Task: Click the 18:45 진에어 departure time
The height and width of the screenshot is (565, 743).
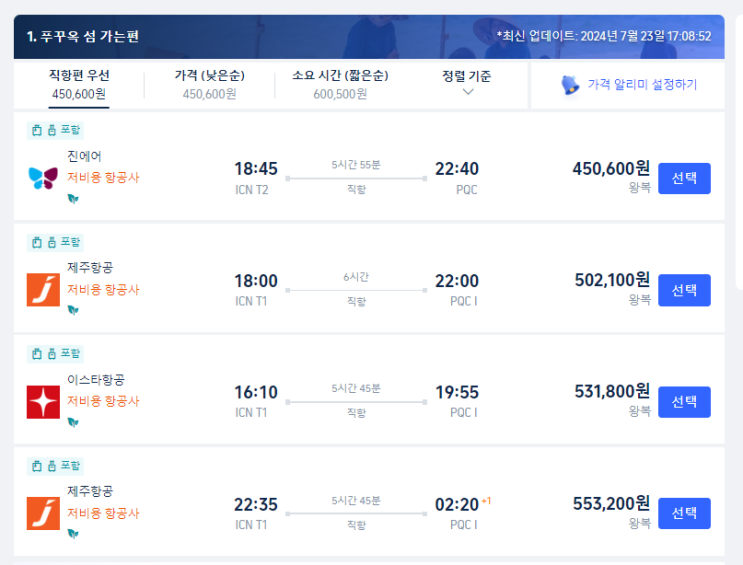Action: tap(255, 169)
